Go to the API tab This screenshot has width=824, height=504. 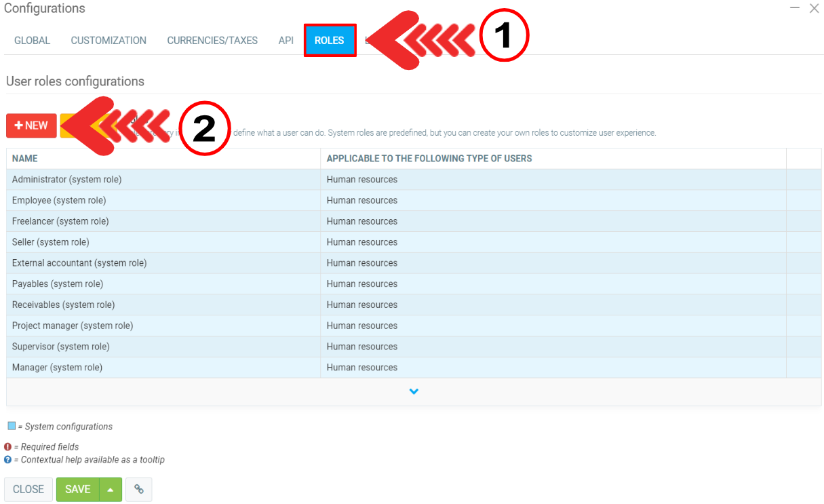286,41
